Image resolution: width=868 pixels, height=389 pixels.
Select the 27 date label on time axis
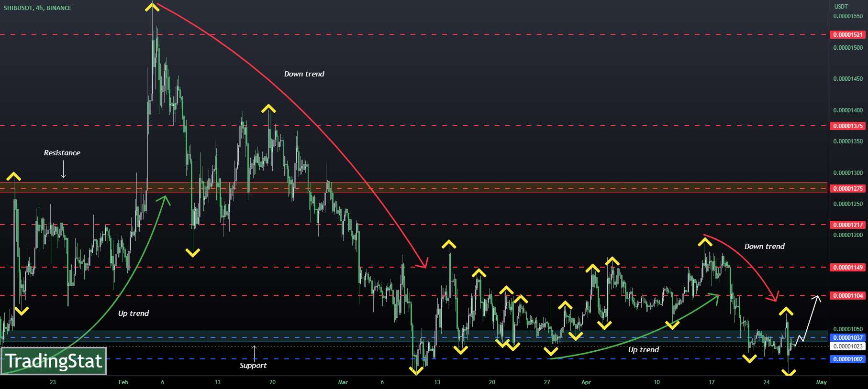(x=547, y=382)
